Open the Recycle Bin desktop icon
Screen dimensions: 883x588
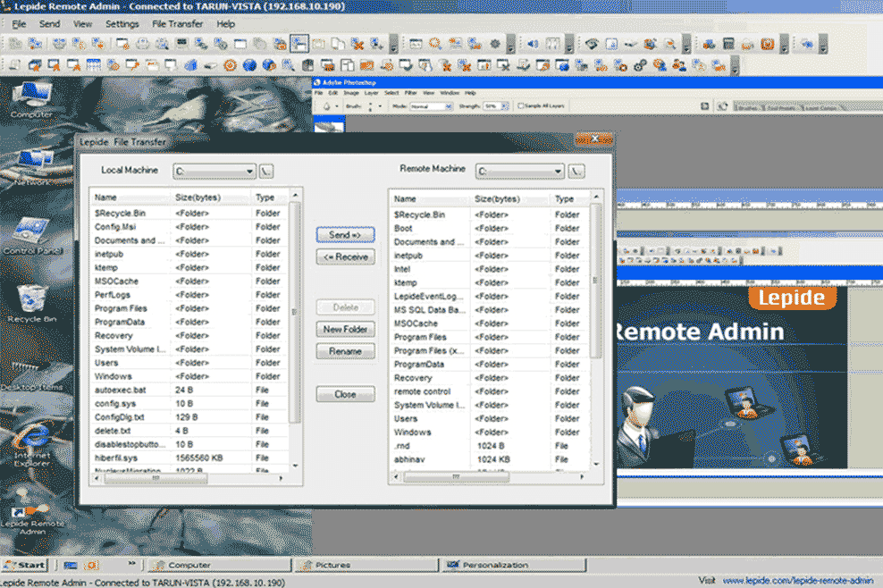click(x=32, y=304)
